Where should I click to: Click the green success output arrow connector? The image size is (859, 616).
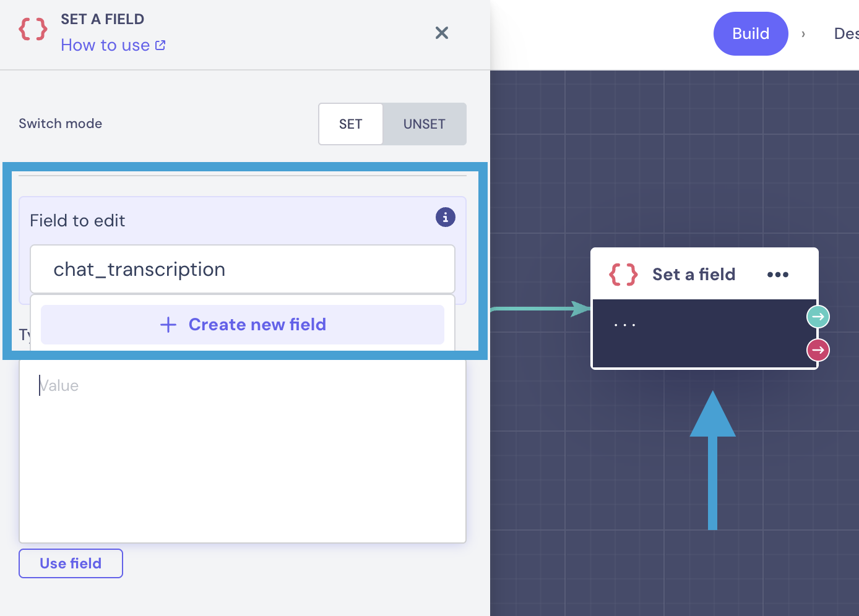coord(818,317)
